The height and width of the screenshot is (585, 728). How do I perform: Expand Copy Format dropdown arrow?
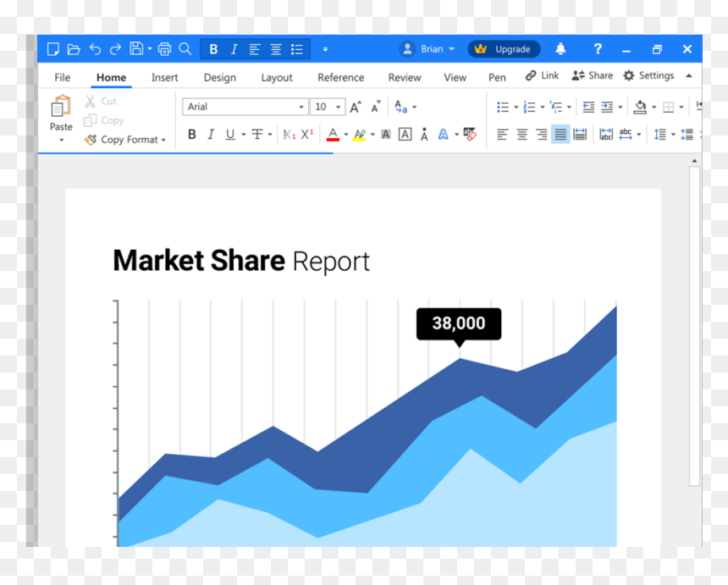click(x=163, y=140)
